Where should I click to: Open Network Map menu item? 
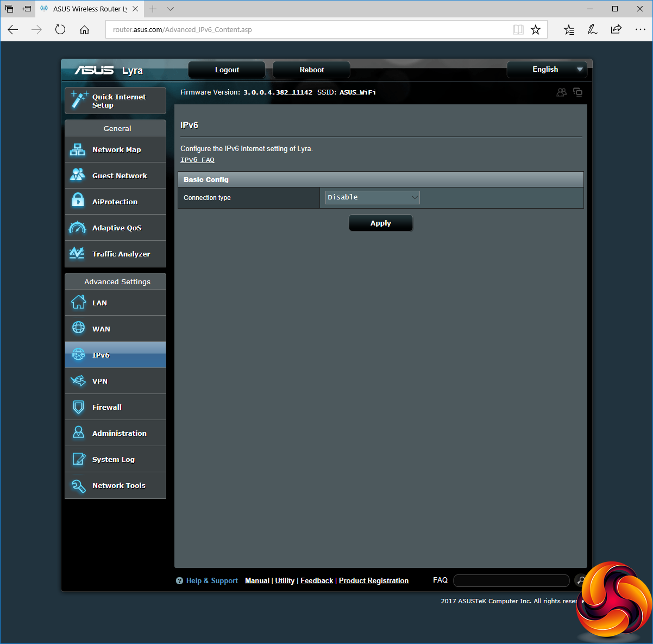pyautogui.click(x=115, y=149)
